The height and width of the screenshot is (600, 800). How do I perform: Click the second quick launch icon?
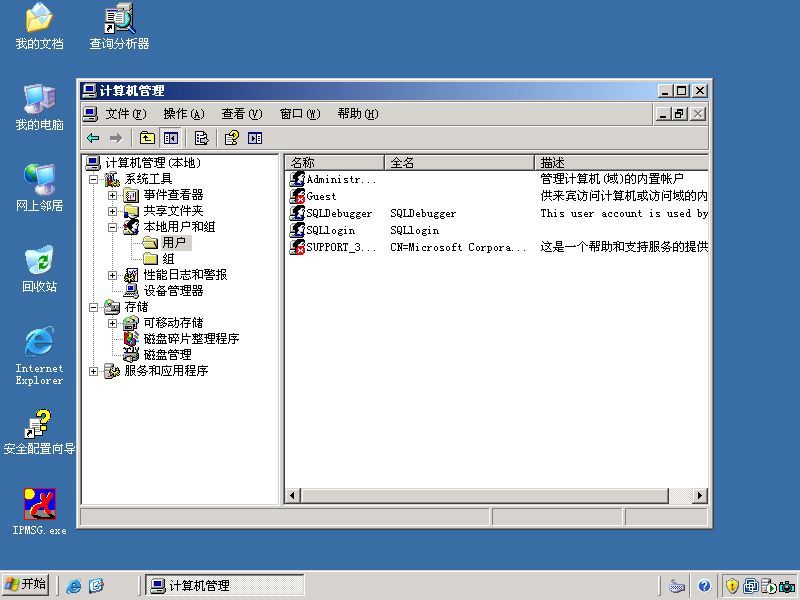point(96,585)
